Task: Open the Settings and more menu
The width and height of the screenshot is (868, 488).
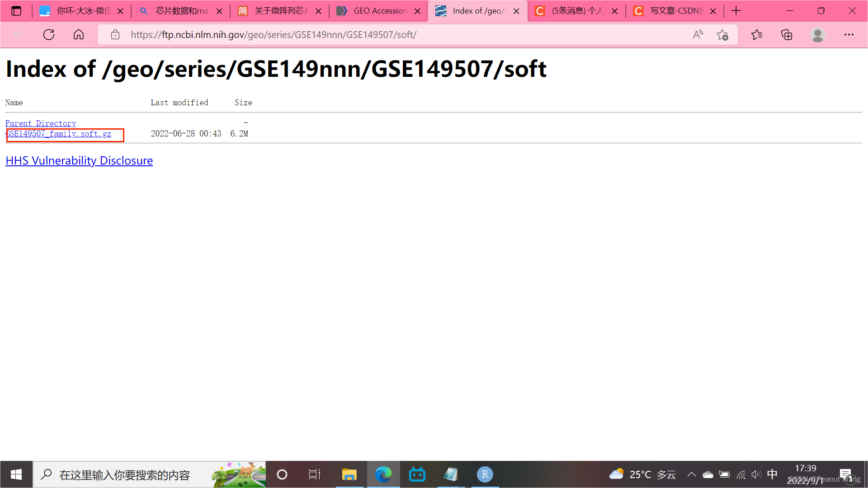Action: pos(849,34)
